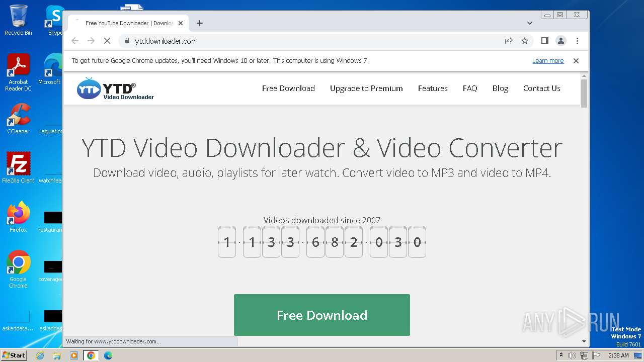Open Contact Us nav item
The height and width of the screenshot is (362, 644).
pyautogui.click(x=542, y=88)
